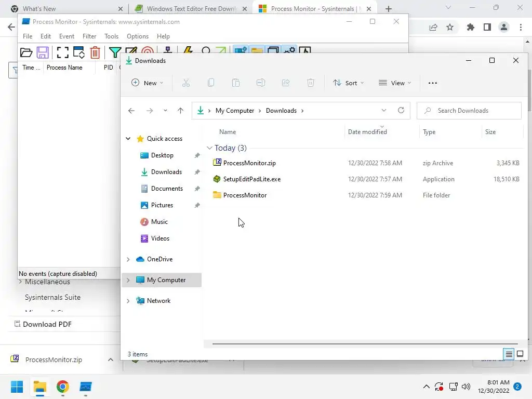Switch to Details view in Explorer status bar
The image size is (532, 399).
click(509, 354)
